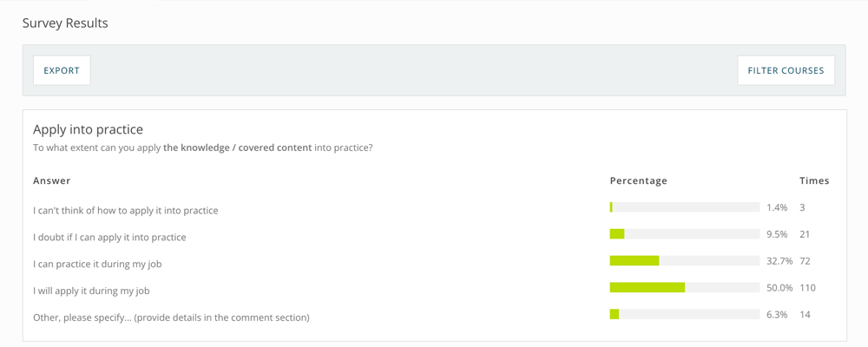Click the survey question text about covered content

click(202, 147)
